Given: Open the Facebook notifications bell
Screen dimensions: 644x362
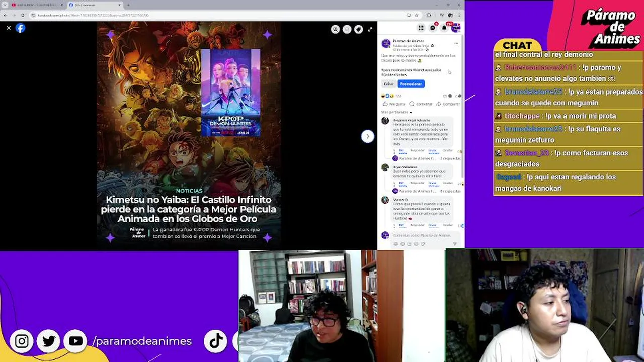Looking at the screenshot, I should [x=444, y=28].
